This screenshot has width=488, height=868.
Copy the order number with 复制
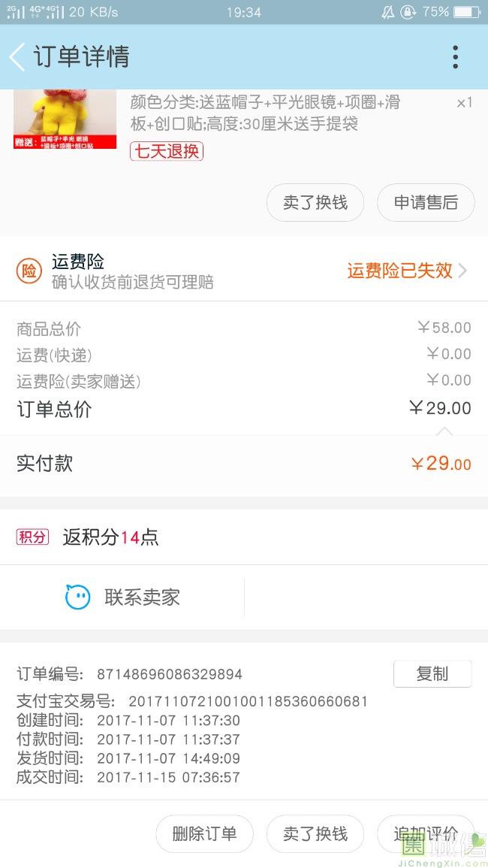(x=432, y=674)
